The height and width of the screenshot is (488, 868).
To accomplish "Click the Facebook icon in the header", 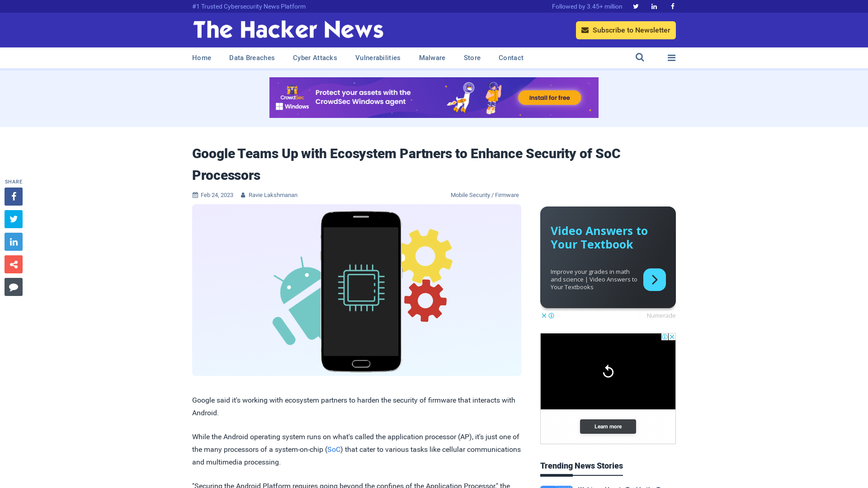I will 672,6.
